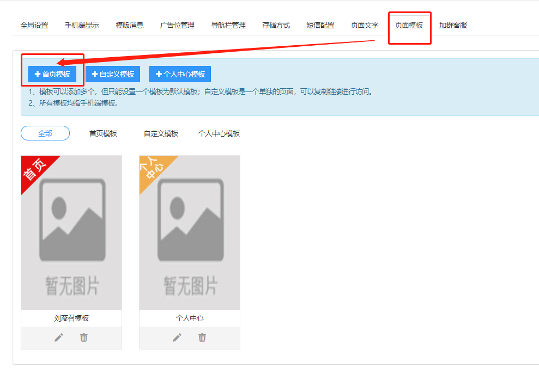Delete the 刘彦召模板 template via trash icon
Viewport: 539px width, 392px height.
tap(84, 338)
